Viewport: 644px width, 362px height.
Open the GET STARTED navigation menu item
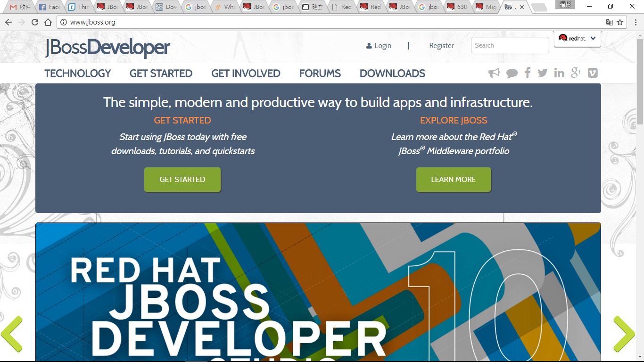pyautogui.click(x=161, y=74)
